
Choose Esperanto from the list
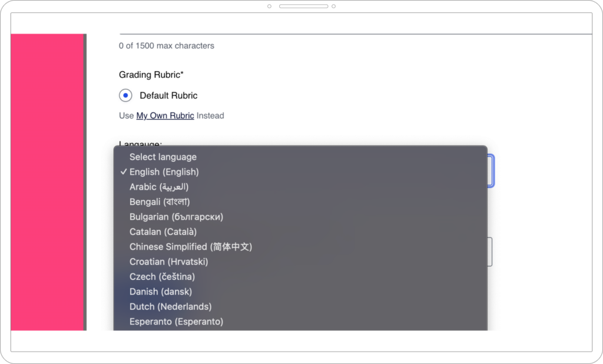pyautogui.click(x=176, y=322)
